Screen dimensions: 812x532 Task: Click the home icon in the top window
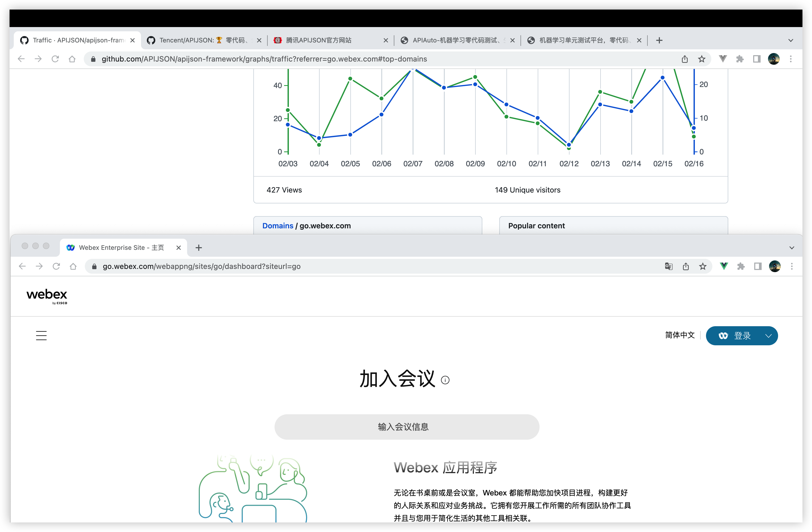(x=72, y=59)
